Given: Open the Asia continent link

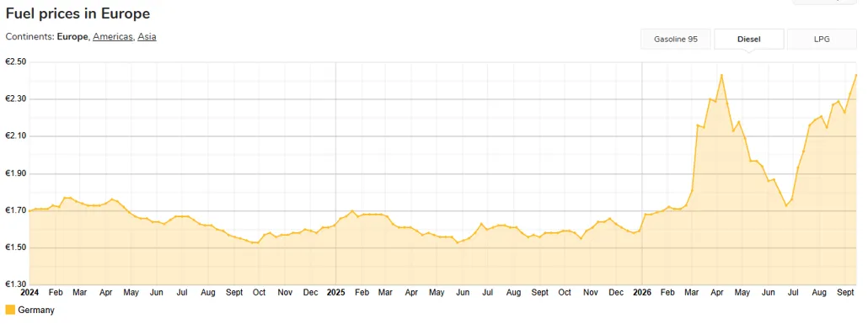Looking at the screenshot, I should point(147,36).
